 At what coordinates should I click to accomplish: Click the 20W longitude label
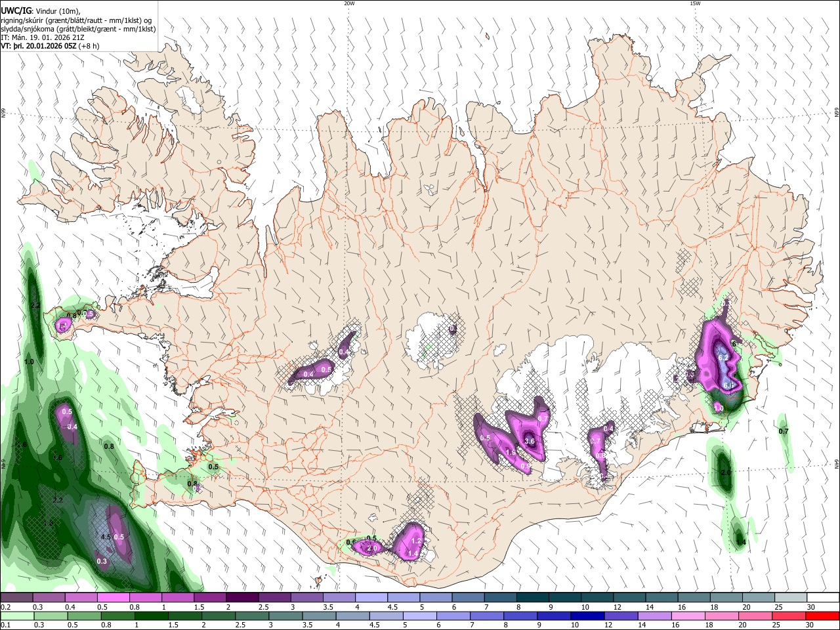click(x=349, y=3)
